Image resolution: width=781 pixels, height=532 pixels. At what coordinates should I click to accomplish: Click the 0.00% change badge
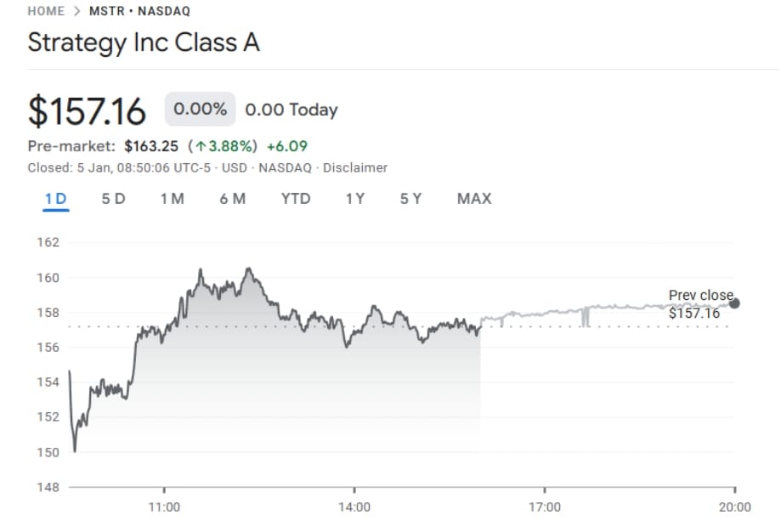click(x=200, y=110)
